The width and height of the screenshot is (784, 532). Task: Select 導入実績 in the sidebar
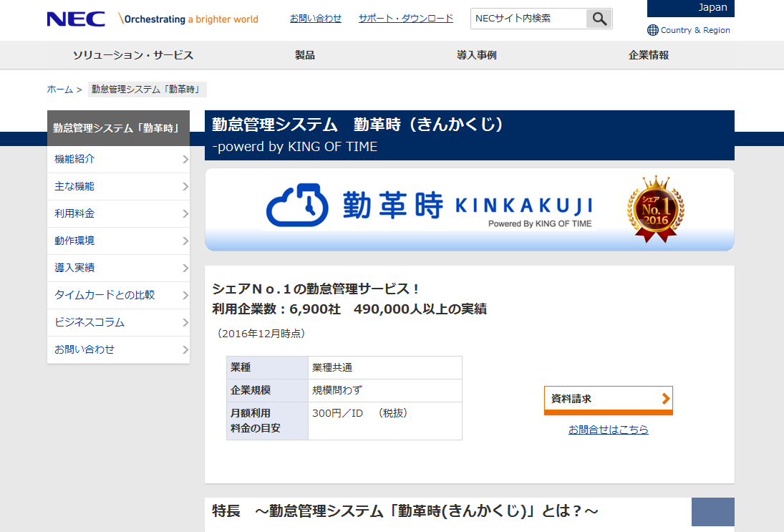[x=119, y=268]
